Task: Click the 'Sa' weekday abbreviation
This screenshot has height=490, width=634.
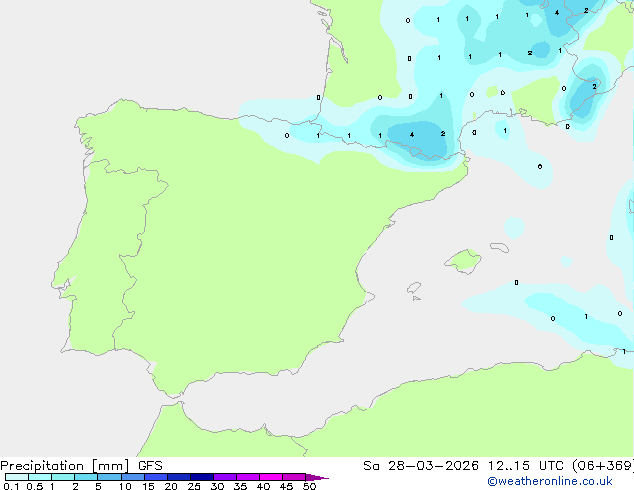Action: [x=371, y=466]
